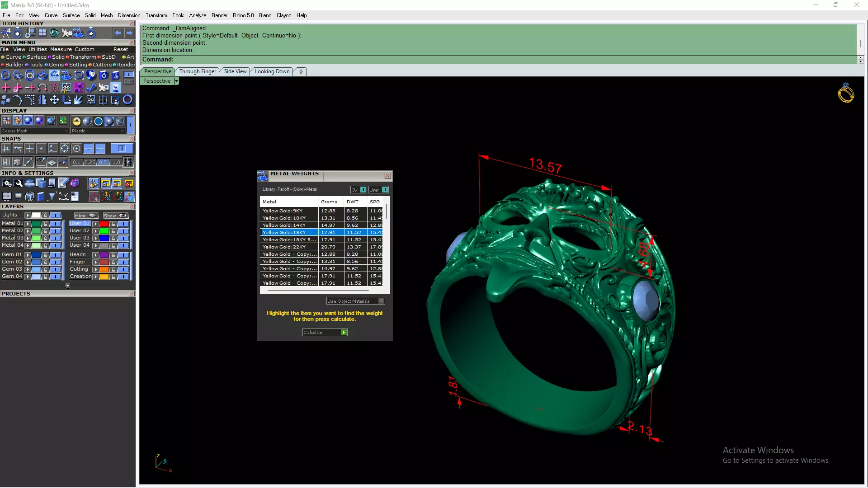This screenshot has height=488, width=868.
Task: Switch to the Through Finger viewport tab
Action: (198, 71)
